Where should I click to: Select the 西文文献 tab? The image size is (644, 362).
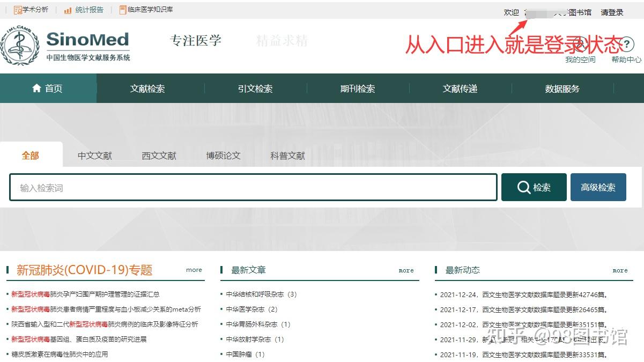tap(159, 155)
